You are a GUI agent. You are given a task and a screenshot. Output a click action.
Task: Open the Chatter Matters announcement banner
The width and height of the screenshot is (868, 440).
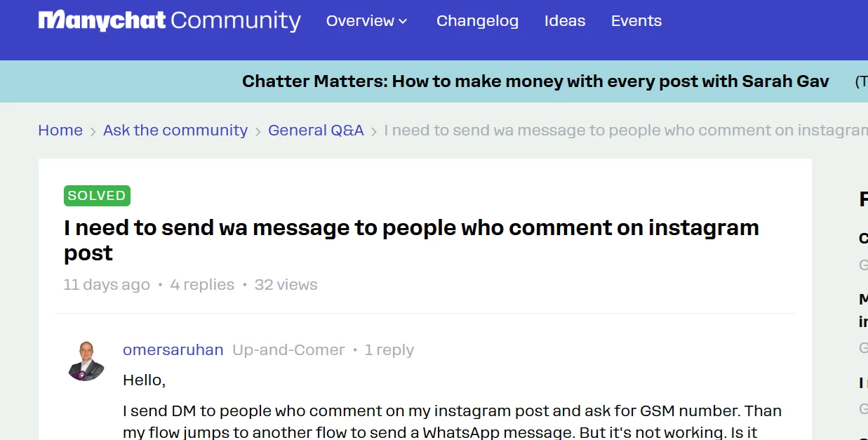pos(535,81)
